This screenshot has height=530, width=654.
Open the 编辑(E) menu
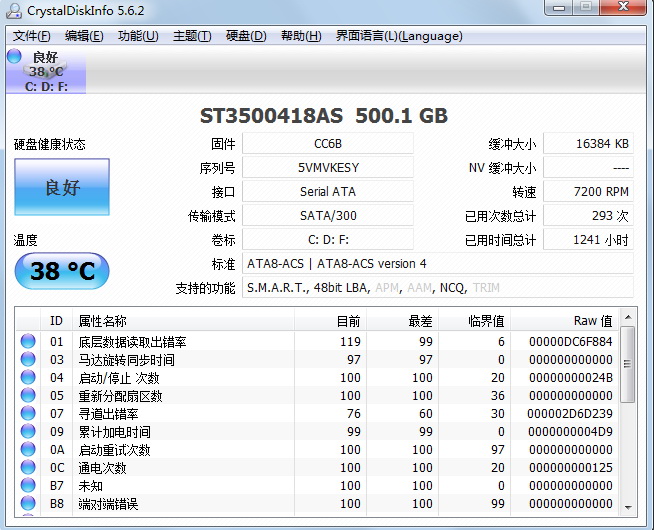tap(84, 36)
